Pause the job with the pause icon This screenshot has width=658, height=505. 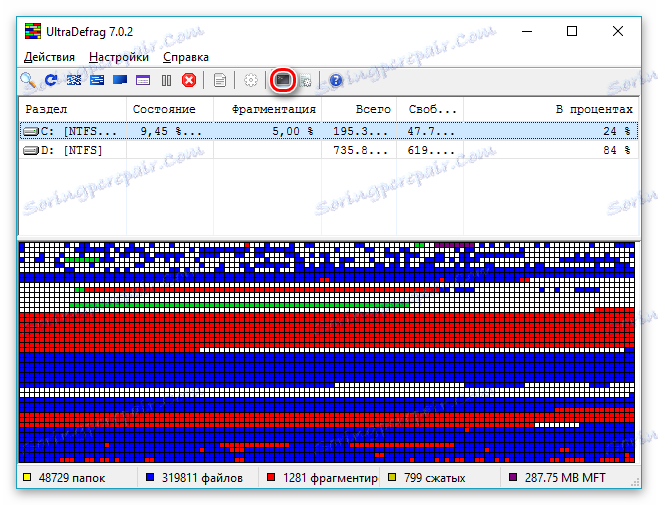point(166,80)
